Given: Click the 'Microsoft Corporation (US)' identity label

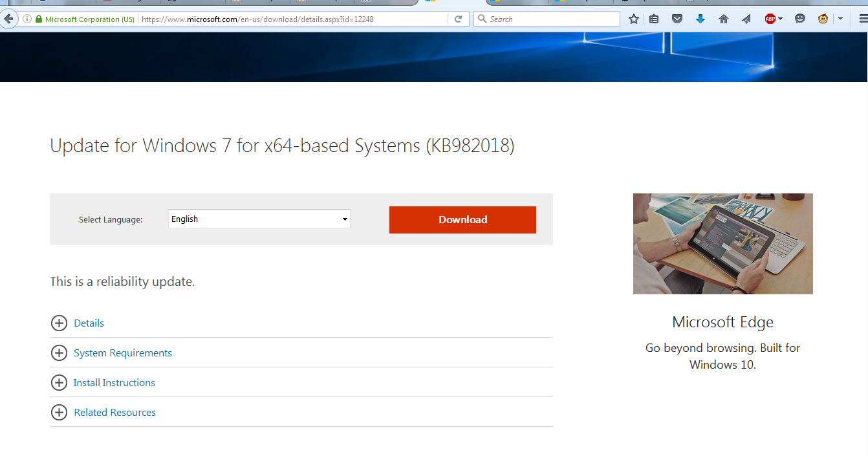Looking at the screenshot, I should 90,19.
